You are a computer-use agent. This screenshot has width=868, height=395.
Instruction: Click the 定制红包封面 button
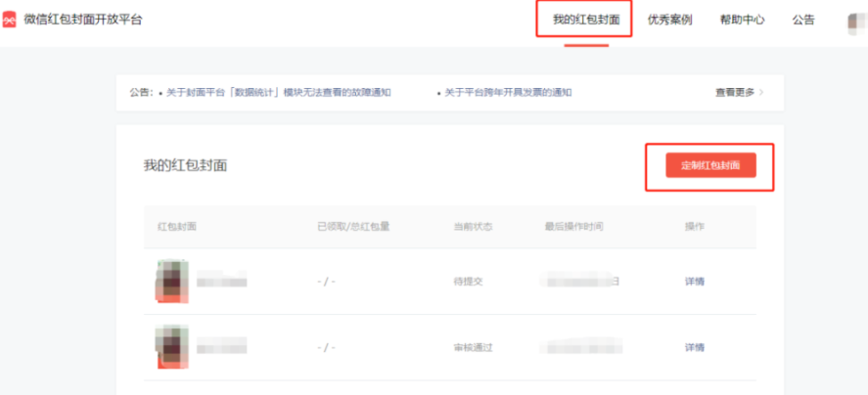click(x=710, y=166)
